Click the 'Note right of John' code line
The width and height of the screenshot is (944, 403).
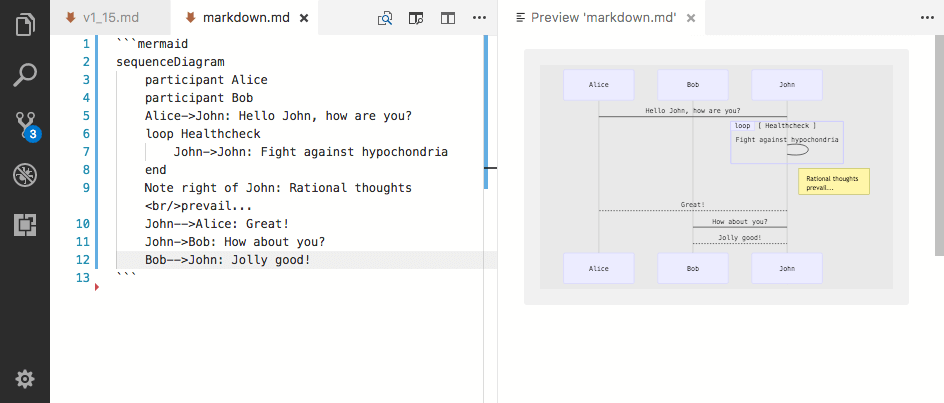(x=278, y=188)
